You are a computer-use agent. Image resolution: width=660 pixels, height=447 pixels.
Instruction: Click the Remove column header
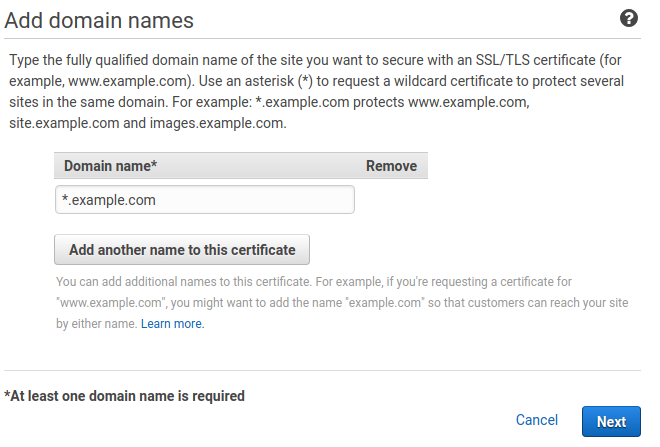click(391, 166)
